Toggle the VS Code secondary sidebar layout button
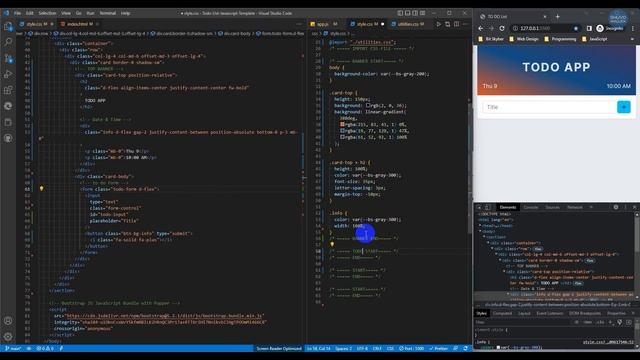The height and width of the screenshot is (360, 640). tap(415, 13)
